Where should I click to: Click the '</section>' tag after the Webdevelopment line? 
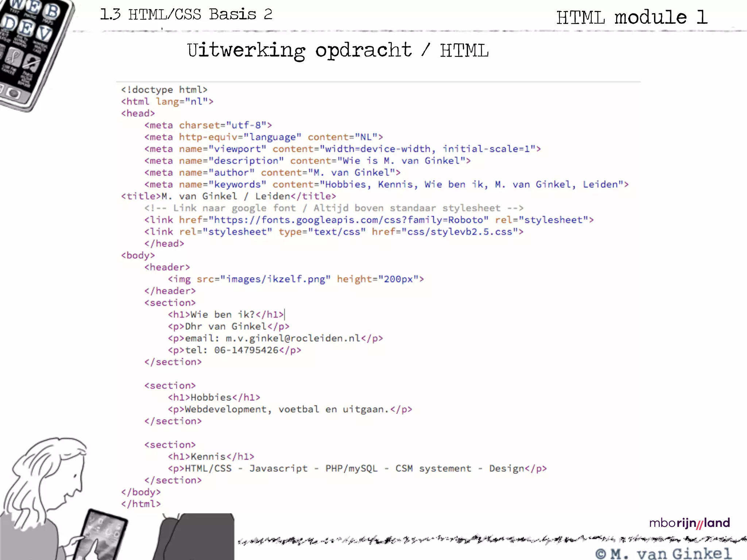click(173, 421)
